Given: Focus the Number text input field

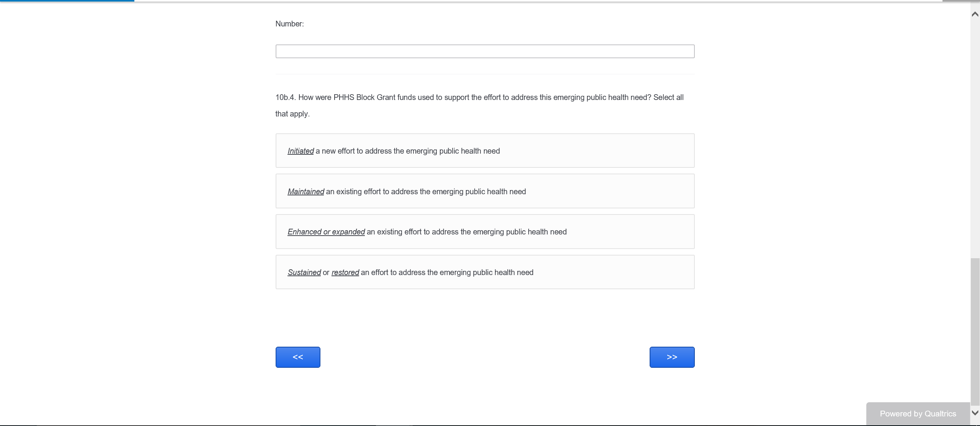Looking at the screenshot, I should 485,51.
